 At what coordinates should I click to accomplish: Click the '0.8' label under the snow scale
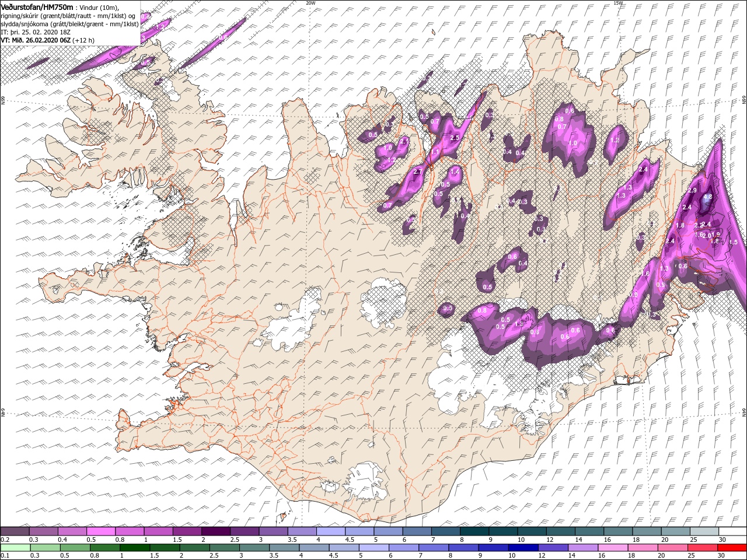click(x=120, y=540)
